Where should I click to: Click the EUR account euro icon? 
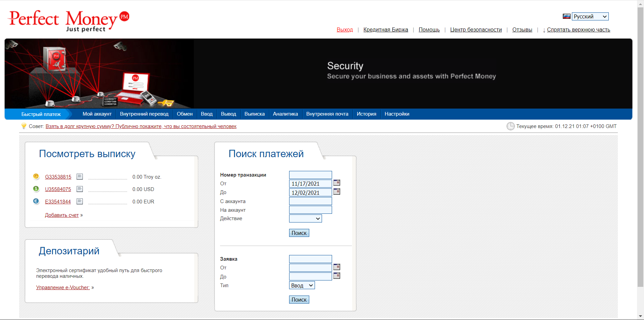click(36, 201)
